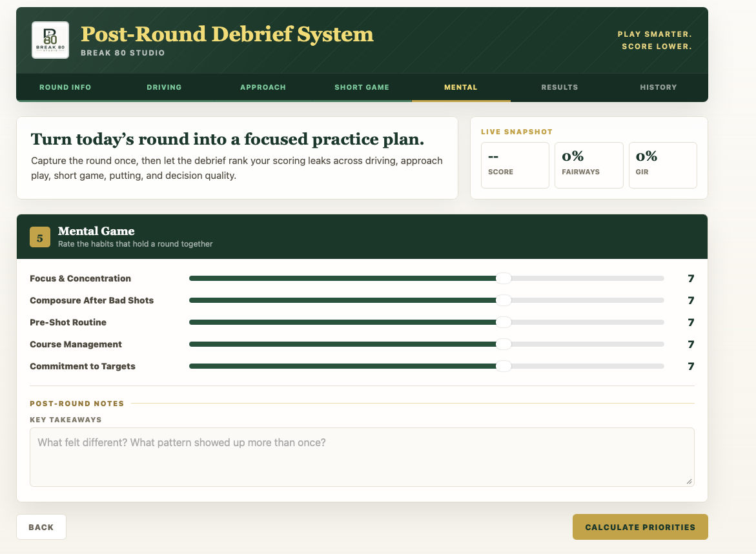The width and height of the screenshot is (756, 554).
Task: Click the 'Course Management' label
Action: [76, 344]
